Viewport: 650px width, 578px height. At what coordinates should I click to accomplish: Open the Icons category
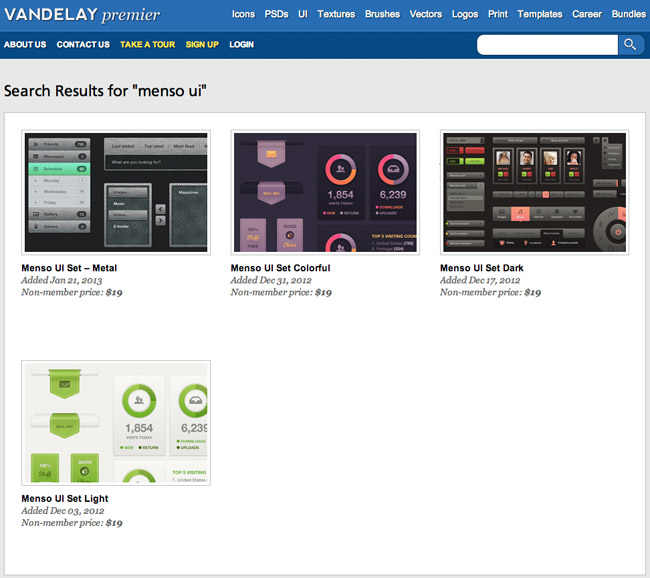(x=243, y=14)
